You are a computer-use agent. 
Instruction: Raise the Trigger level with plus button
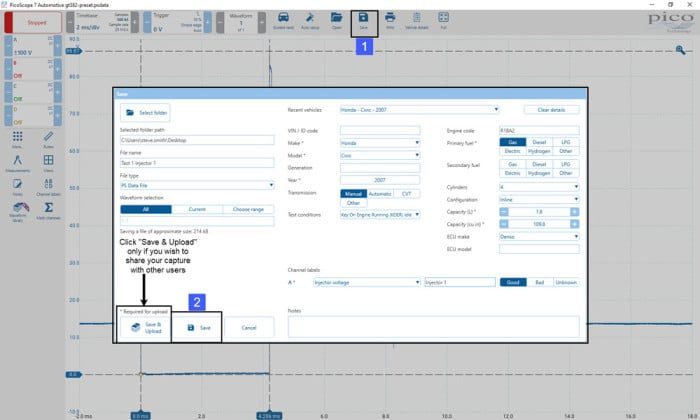[x=207, y=22]
